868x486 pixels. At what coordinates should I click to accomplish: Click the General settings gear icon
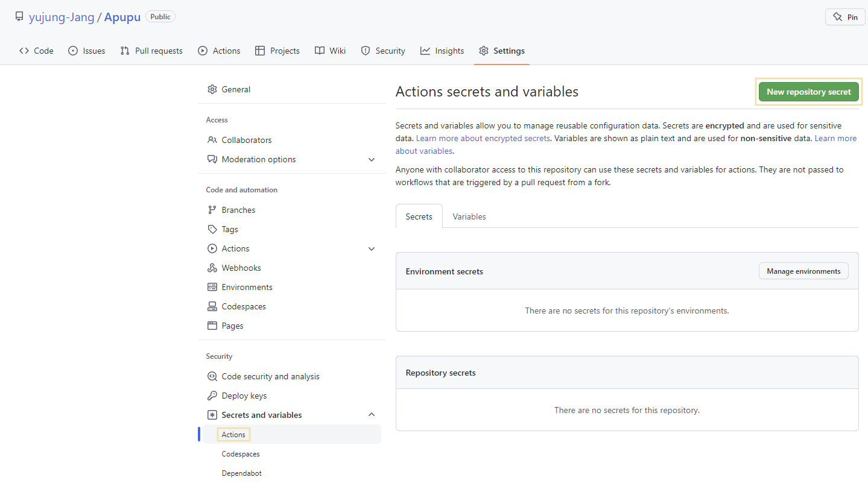coord(212,89)
